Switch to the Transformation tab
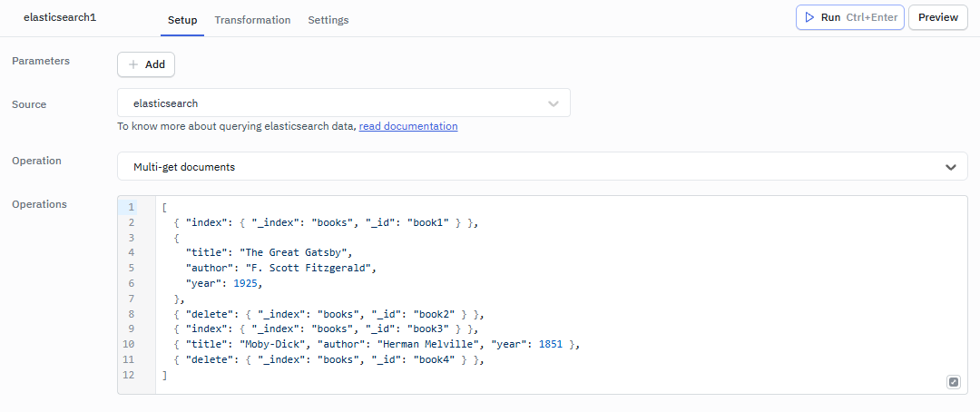This screenshot has height=412, width=980. [252, 20]
